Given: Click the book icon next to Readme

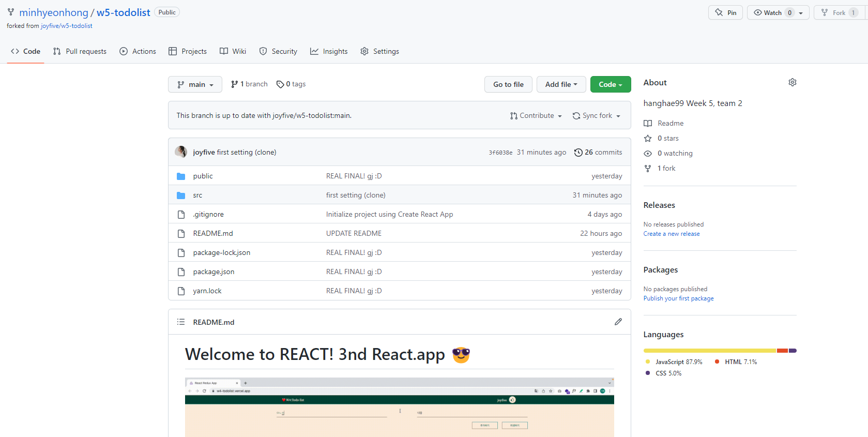Looking at the screenshot, I should pos(648,124).
